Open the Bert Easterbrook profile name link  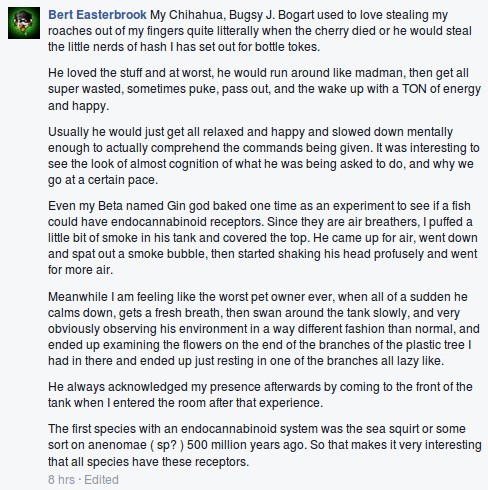point(97,15)
